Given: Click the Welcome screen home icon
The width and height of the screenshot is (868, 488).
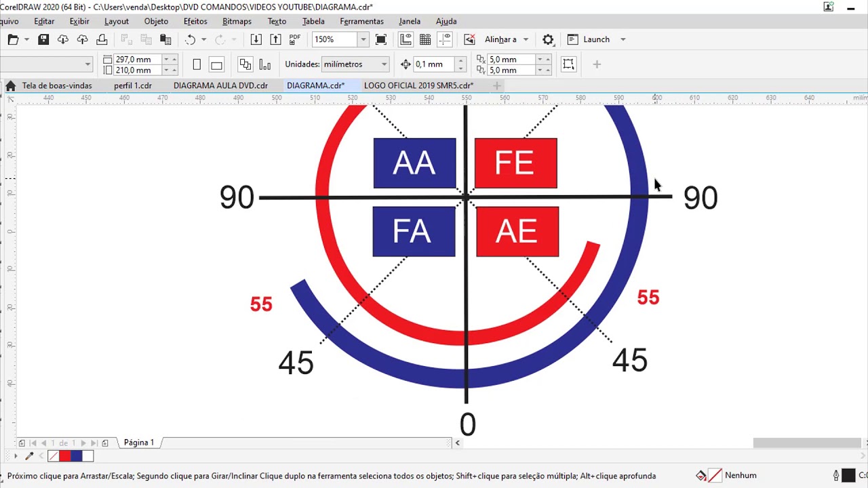Looking at the screenshot, I should (11, 86).
